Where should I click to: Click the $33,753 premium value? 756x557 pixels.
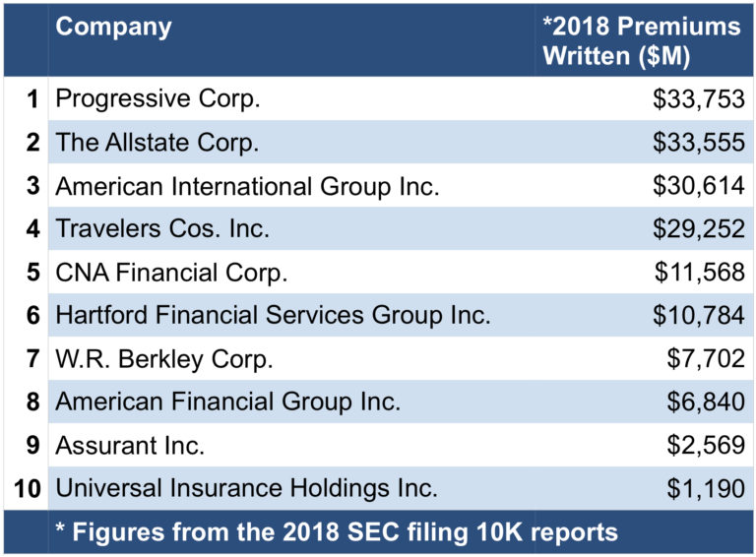[698, 99]
